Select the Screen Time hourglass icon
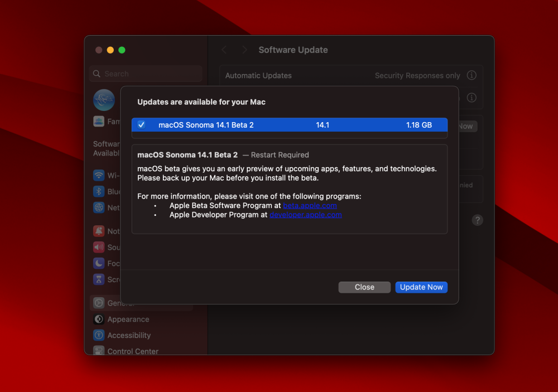The width and height of the screenshot is (558, 392). pos(99,279)
